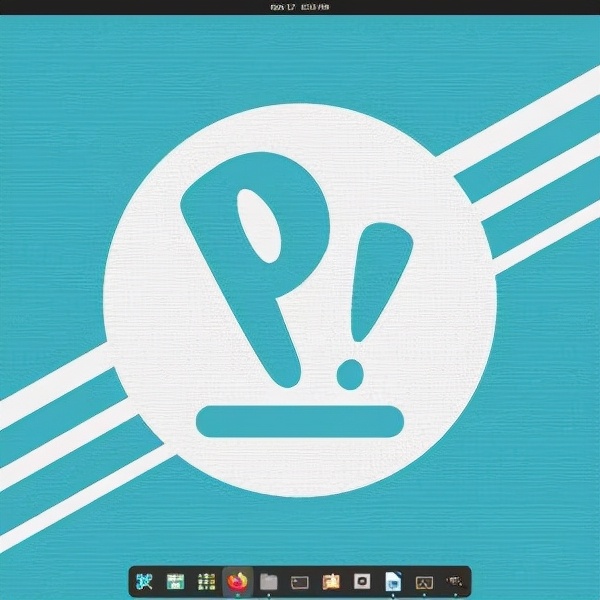Open the orange Pop!_Shop dock icon
The width and height of the screenshot is (600, 600).
click(331, 581)
